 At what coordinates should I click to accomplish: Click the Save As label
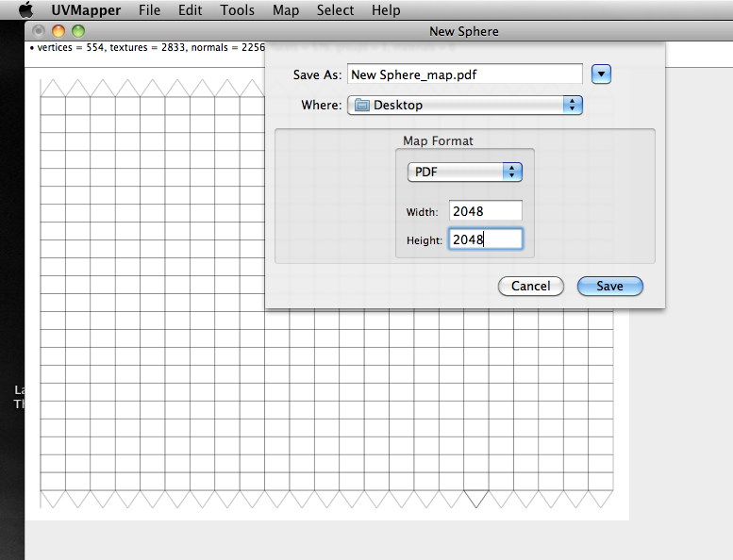click(317, 74)
